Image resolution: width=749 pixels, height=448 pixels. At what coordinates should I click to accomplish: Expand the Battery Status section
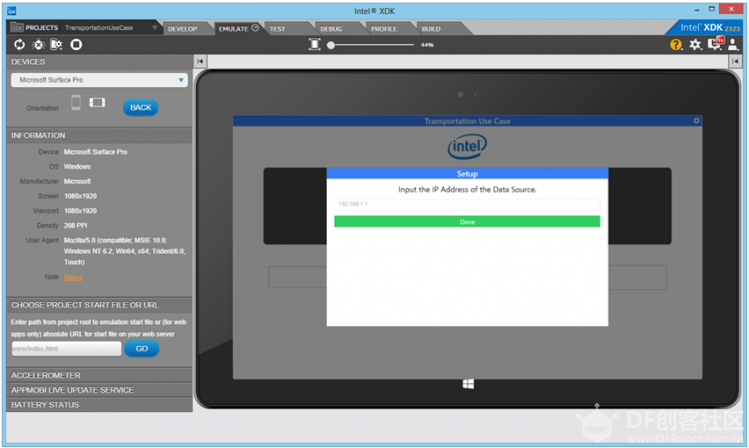tap(99, 405)
